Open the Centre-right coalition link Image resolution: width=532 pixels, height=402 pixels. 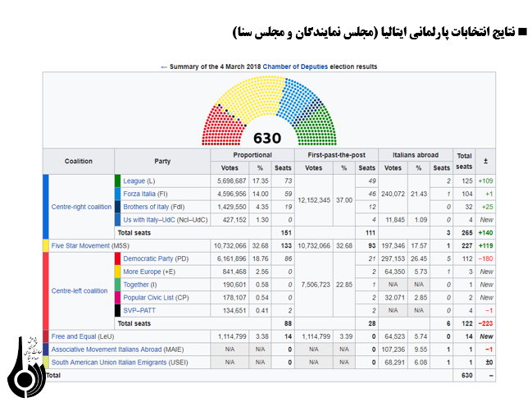pos(81,207)
